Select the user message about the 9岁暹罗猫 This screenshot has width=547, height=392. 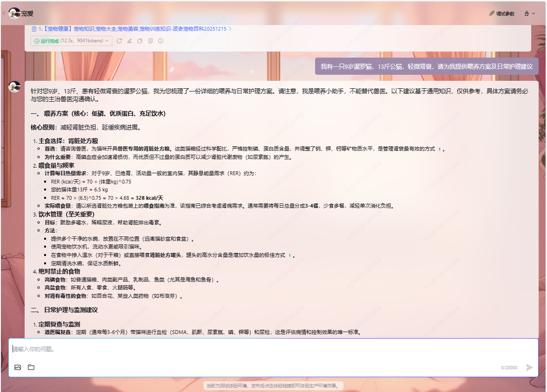427,66
